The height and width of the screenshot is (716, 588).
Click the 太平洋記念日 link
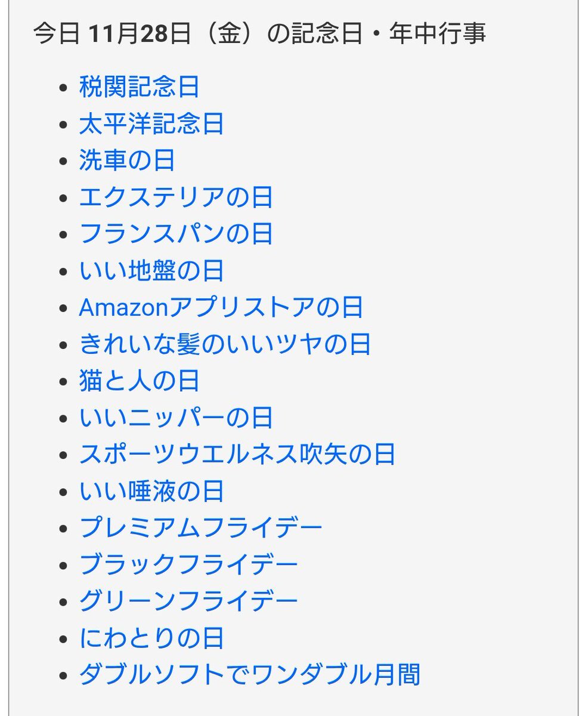tap(151, 124)
